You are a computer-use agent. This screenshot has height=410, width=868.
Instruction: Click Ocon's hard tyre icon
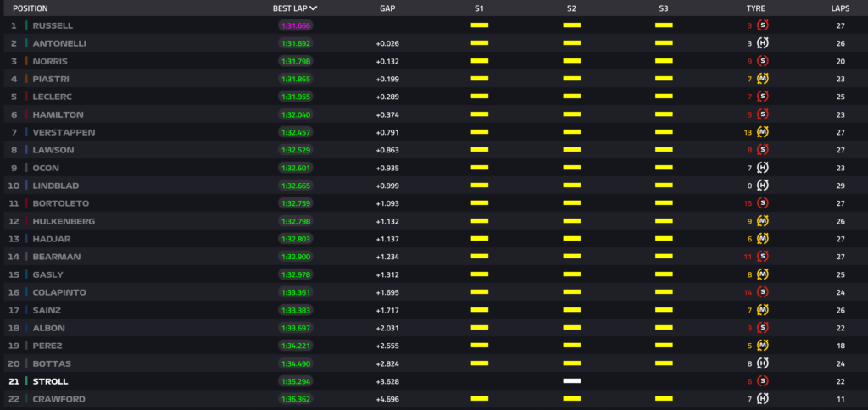point(763,168)
